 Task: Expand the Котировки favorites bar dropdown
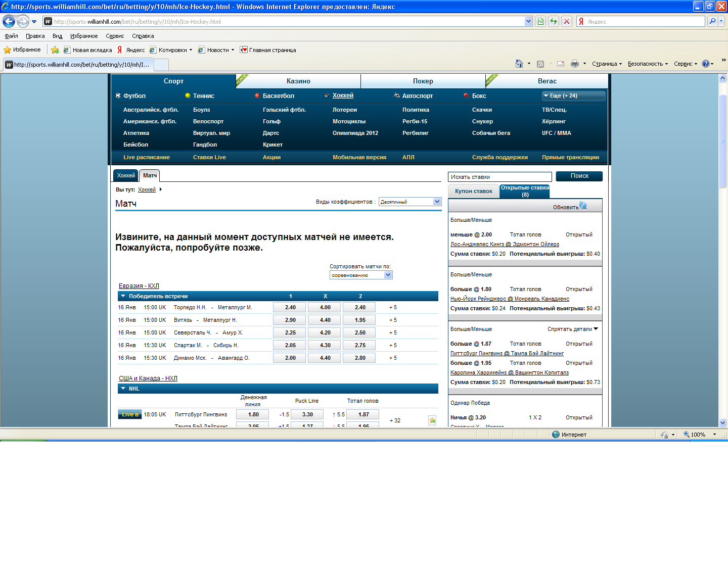(191, 50)
